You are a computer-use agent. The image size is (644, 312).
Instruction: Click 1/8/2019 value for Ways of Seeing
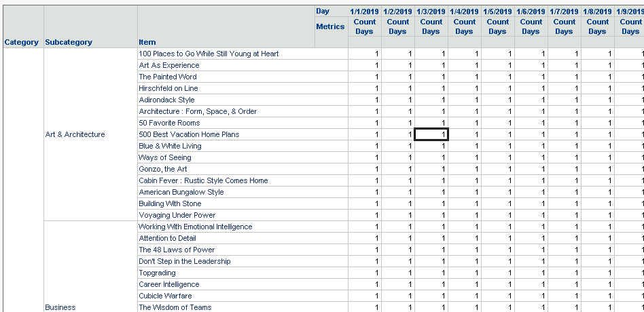click(597, 157)
